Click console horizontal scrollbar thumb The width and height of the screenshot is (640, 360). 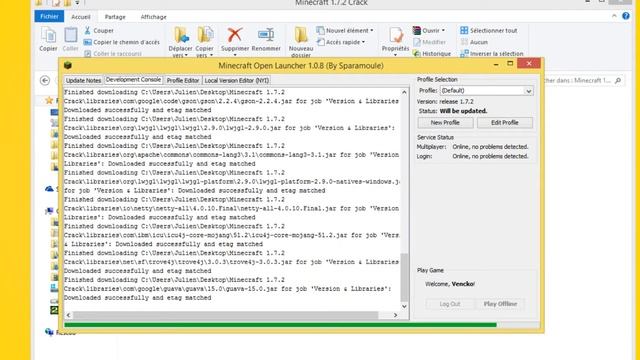(226, 315)
